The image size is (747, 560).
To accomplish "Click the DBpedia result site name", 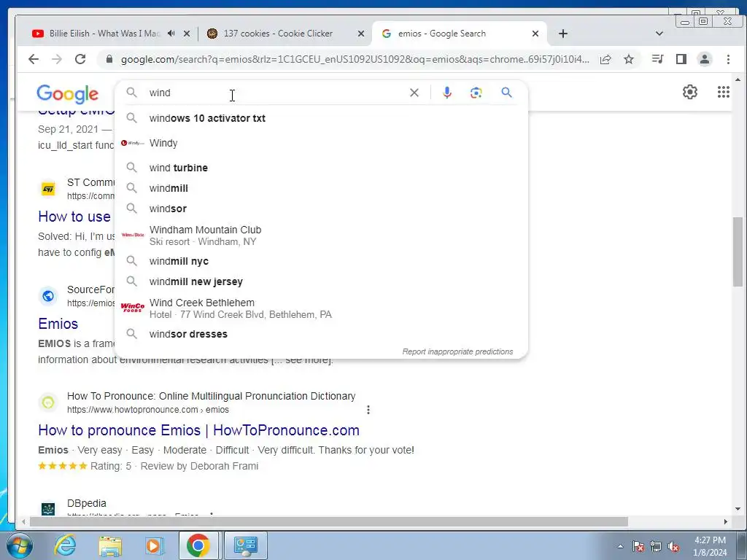I will (x=87, y=503).
